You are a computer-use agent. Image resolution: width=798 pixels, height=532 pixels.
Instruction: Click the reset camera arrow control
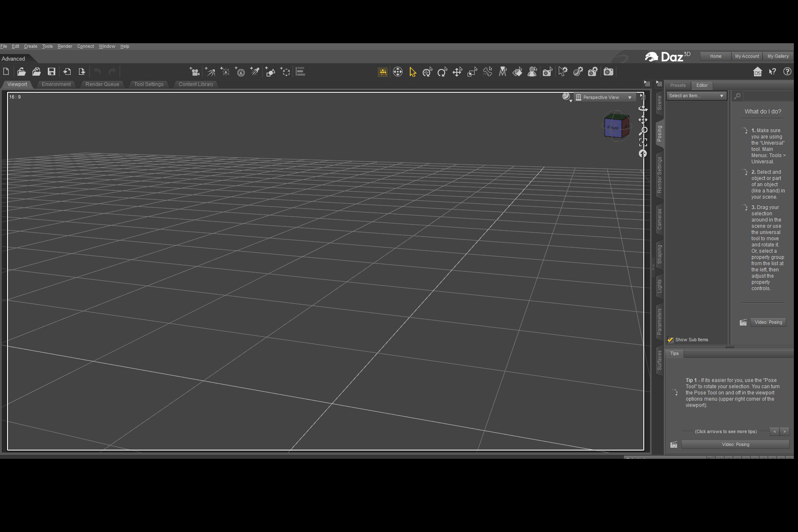[643, 153]
